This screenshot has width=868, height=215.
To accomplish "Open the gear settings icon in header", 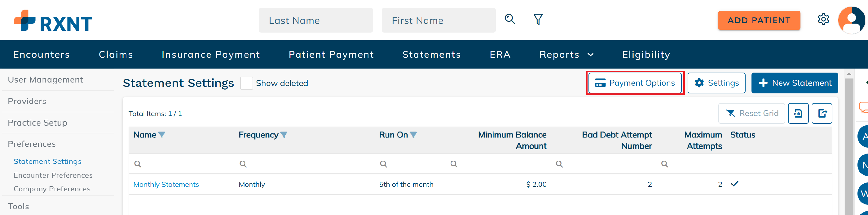I will coord(823,19).
